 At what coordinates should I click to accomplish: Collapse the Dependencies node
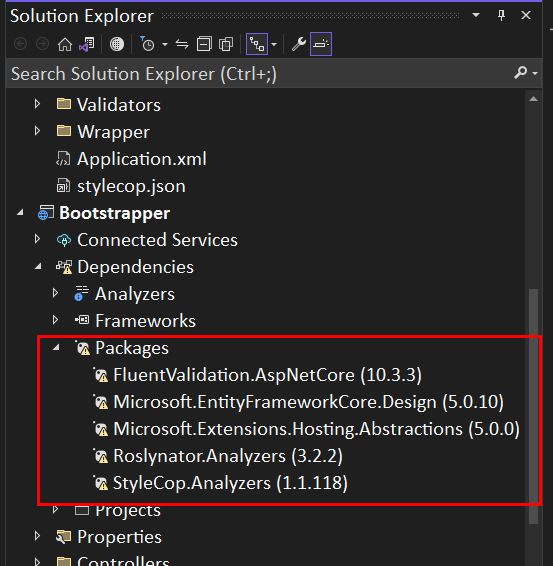(x=38, y=267)
